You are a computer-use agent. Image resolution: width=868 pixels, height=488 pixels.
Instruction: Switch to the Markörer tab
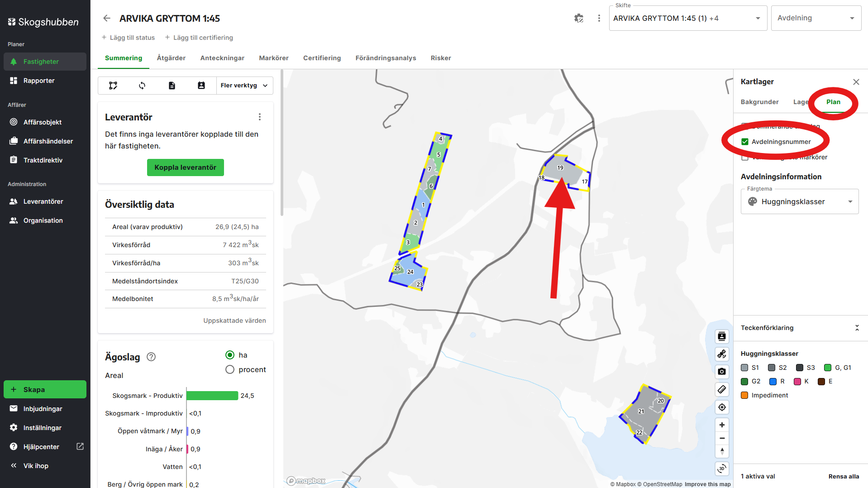click(274, 58)
